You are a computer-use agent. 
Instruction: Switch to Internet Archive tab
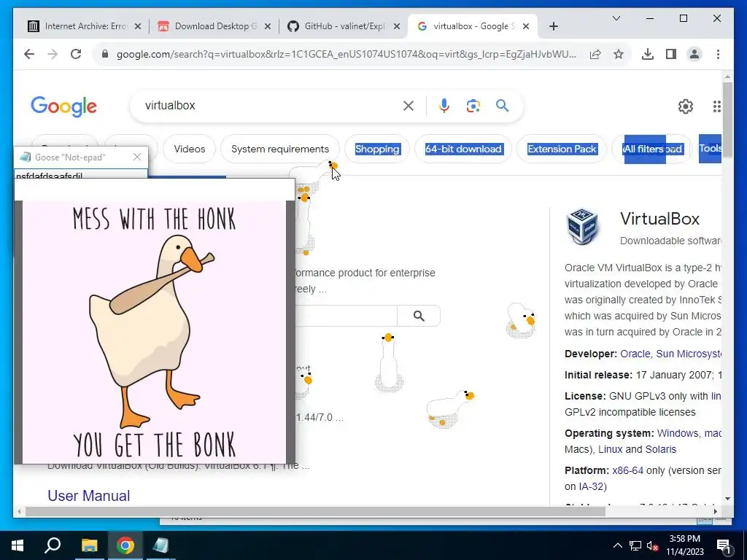(86, 26)
